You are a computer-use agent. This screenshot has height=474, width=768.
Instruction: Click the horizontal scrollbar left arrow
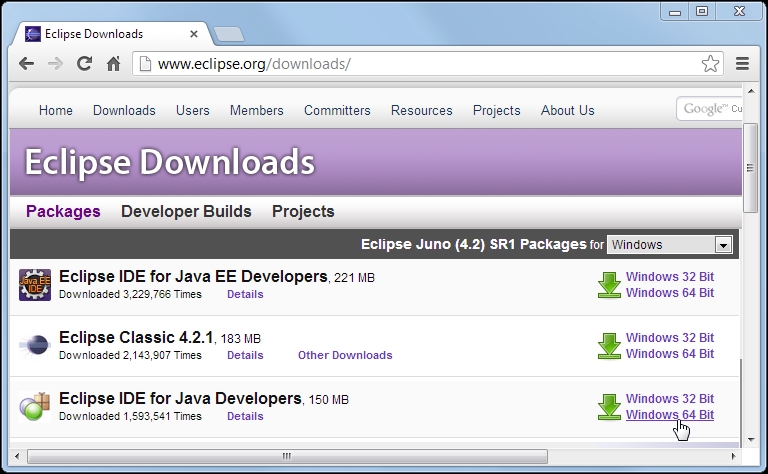(x=17, y=456)
